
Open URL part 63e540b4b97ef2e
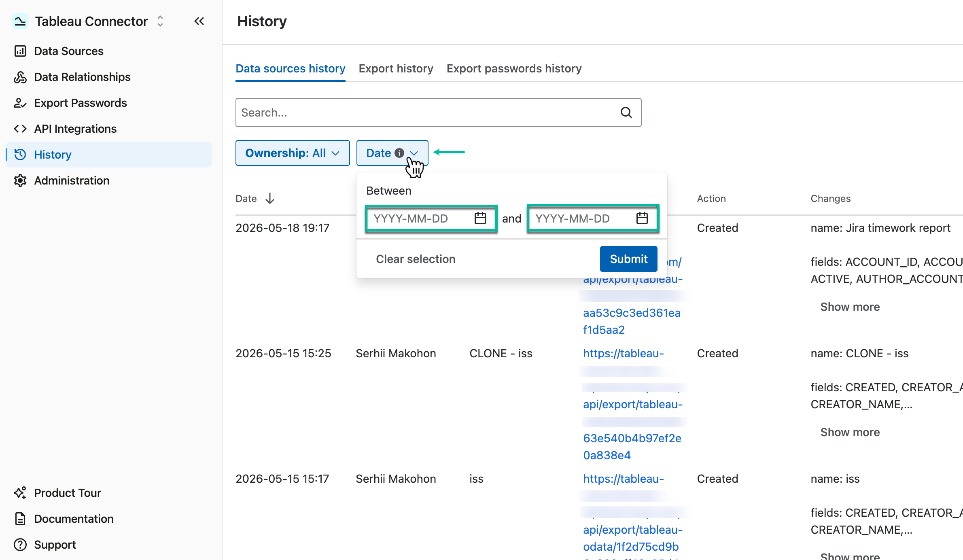click(x=632, y=438)
